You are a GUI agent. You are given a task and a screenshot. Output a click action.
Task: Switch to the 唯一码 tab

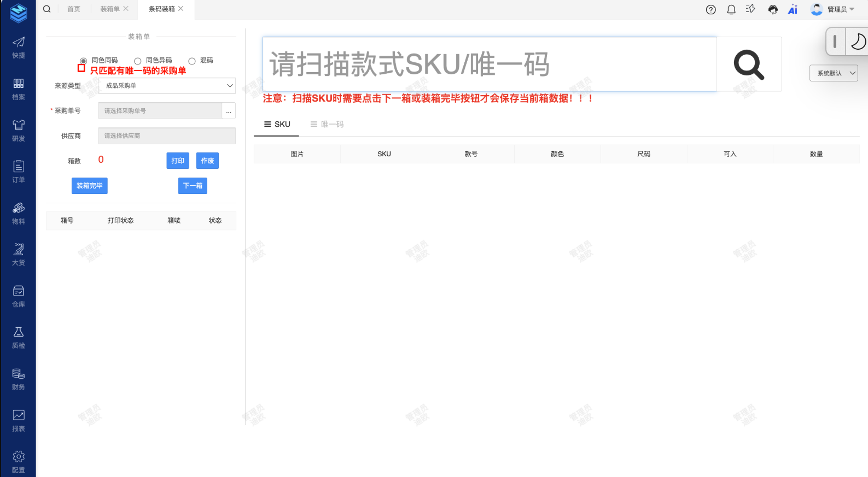(x=327, y=124)
